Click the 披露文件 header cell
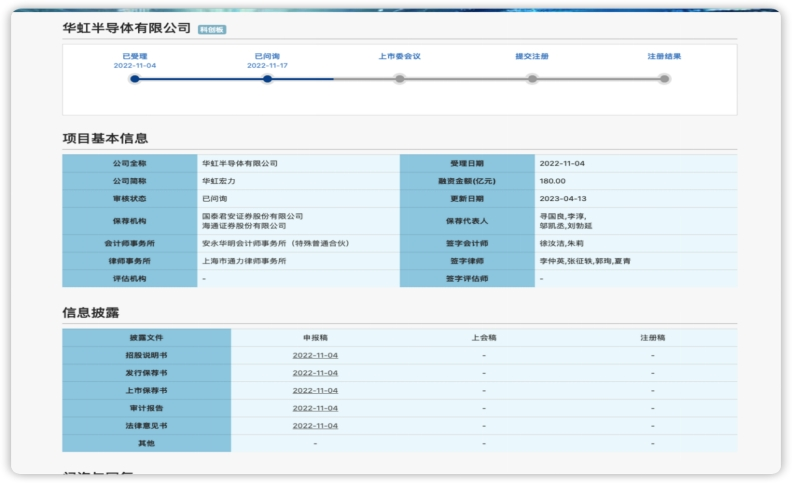The width and height of the screenshot is (792, 483). click(x=146, y=337)
